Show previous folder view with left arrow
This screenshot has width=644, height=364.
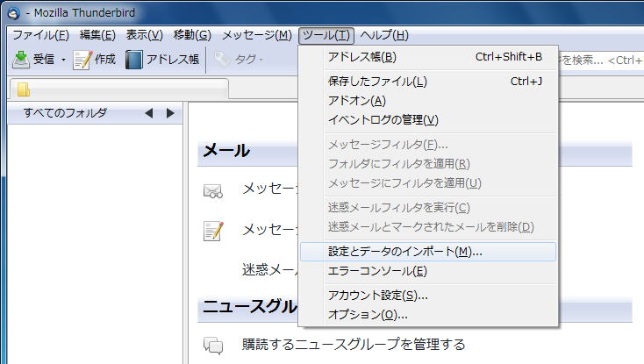point(148,113)
